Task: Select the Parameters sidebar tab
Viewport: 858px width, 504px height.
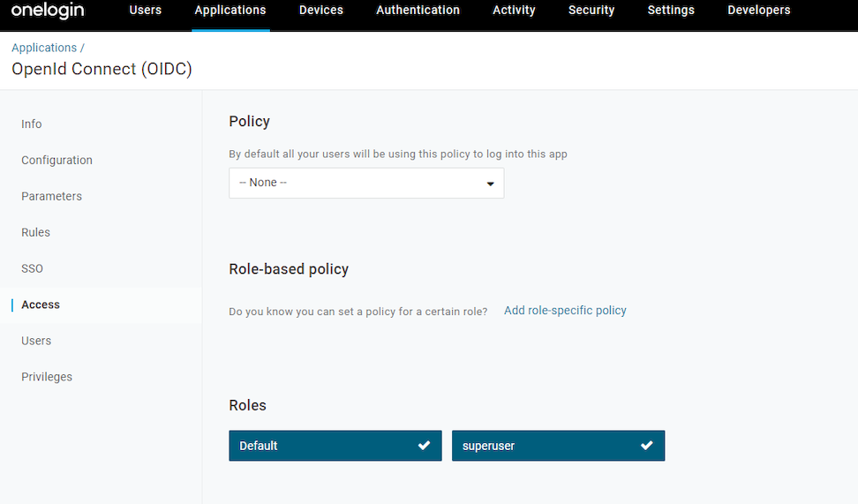Action: [x=51, y=197]
